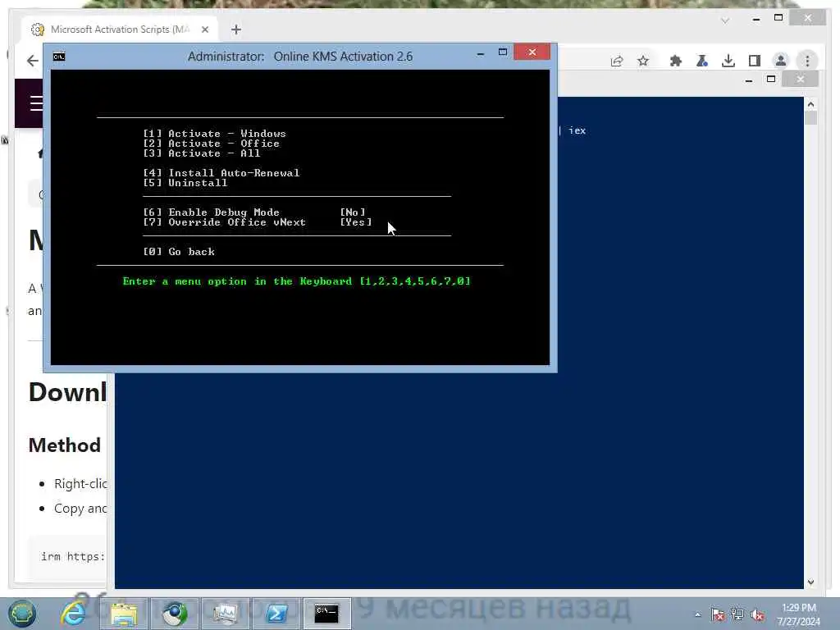Click the 'Method' heading on the webpage

(64, 445)
